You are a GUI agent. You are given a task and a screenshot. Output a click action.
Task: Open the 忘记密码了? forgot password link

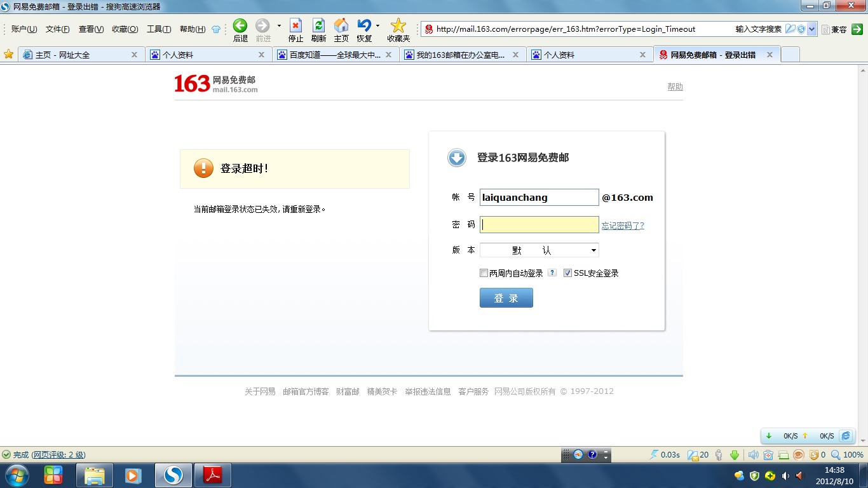click(623, 226)
